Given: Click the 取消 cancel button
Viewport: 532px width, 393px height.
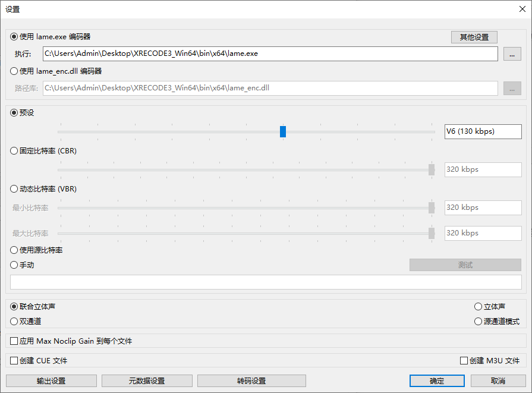Looking at the screenshot, I should coord(498,381).
